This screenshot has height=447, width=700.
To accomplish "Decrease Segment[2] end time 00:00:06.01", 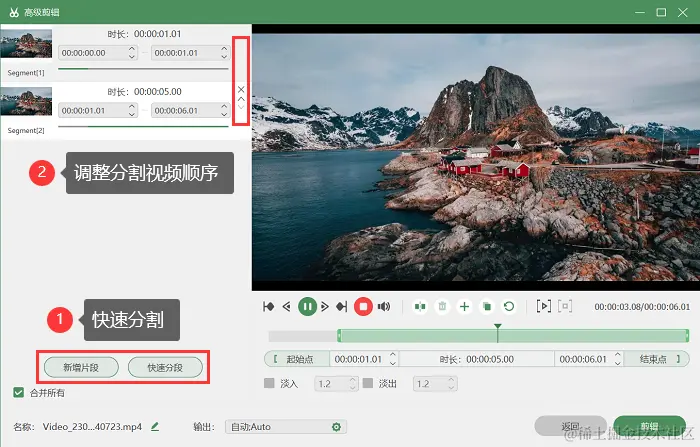I will 224,114.
